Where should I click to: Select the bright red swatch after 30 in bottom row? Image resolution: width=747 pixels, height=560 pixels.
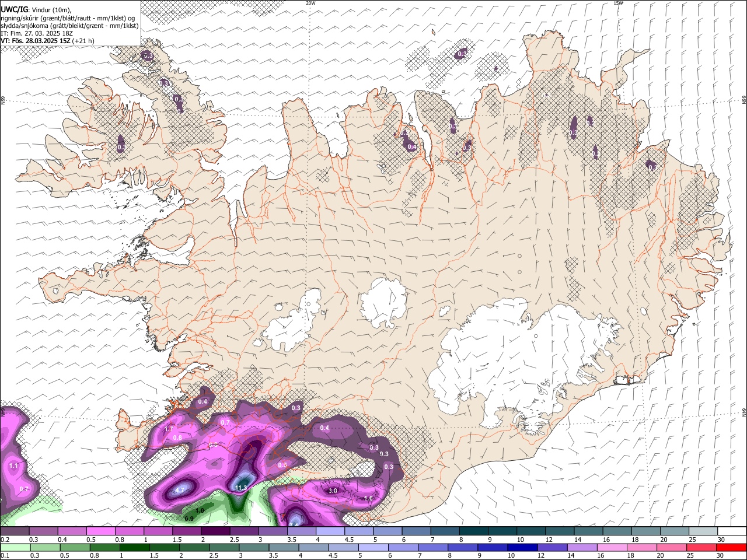731,547
